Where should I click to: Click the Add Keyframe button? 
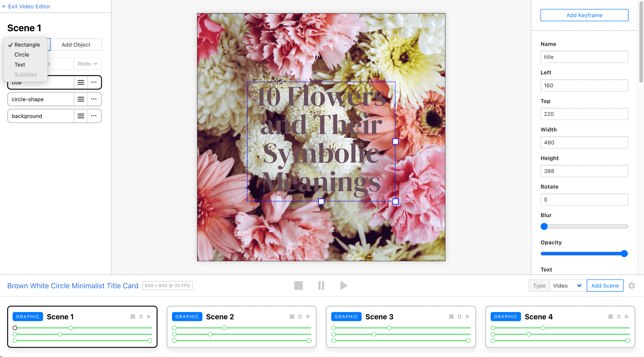point(584,15)
